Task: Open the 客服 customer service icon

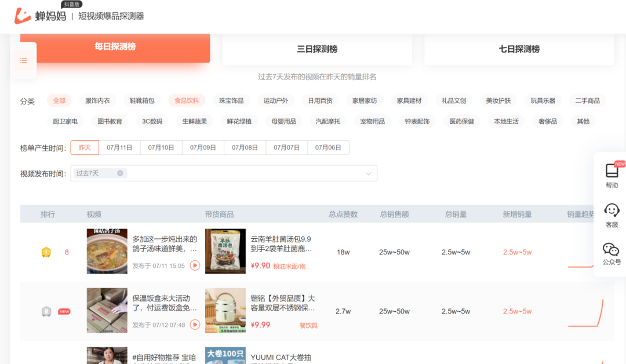Action: pos(612,210)
